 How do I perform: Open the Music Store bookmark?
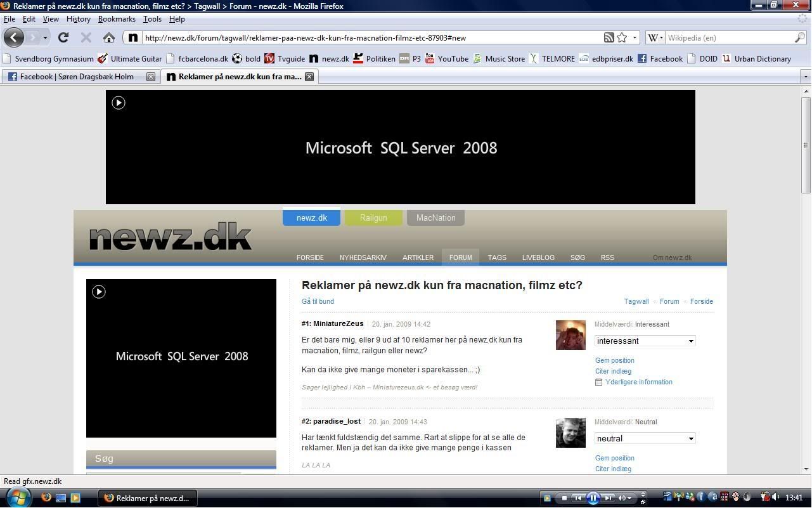[499, 58]
